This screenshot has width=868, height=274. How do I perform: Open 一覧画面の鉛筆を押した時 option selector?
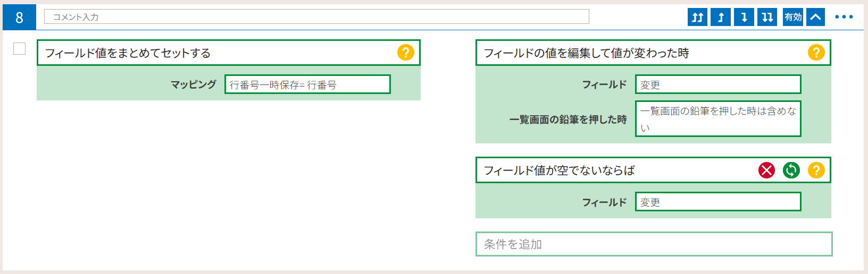click(x=718, y=119)
